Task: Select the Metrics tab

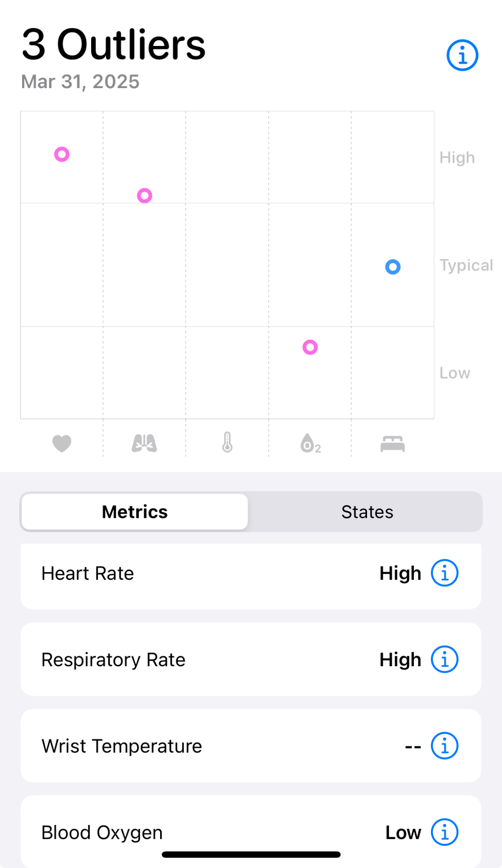Action: pos(135,512)
